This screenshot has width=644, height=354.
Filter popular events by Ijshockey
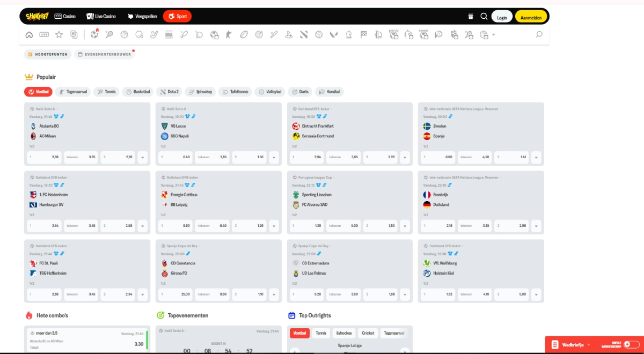tap(200, 92)
